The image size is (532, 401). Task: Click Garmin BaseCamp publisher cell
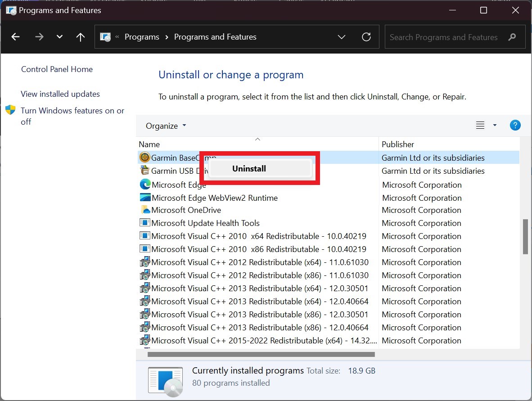point(433,158)
